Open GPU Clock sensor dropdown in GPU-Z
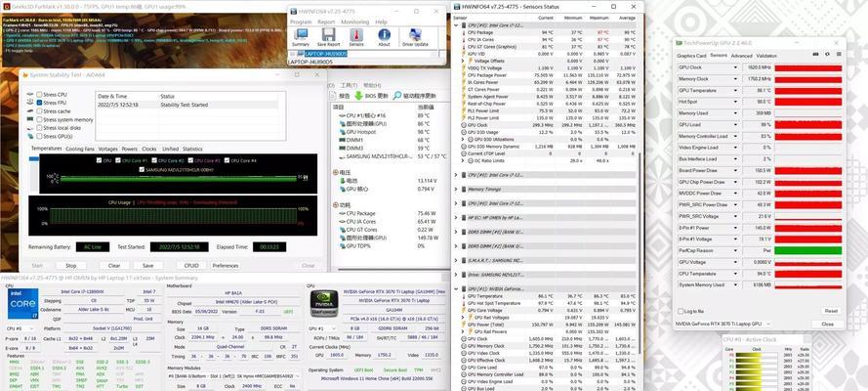This screenshot has height=391, width=868. click(x=735, y=67)
